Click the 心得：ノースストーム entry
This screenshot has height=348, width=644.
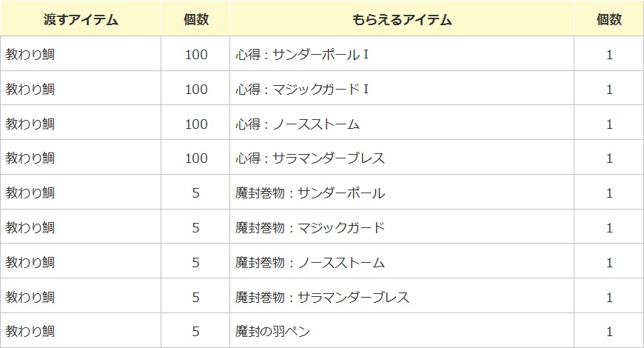click(x=298, y=124)
